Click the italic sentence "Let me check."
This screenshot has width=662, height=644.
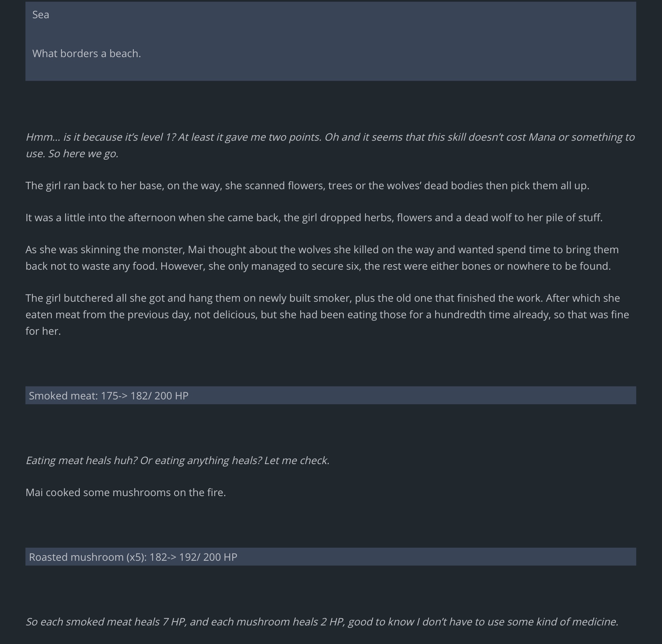pyautogui.click(x=296, y=461)
